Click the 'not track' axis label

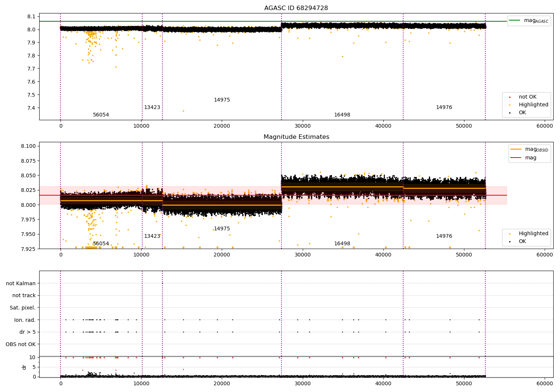pos(24,296)
